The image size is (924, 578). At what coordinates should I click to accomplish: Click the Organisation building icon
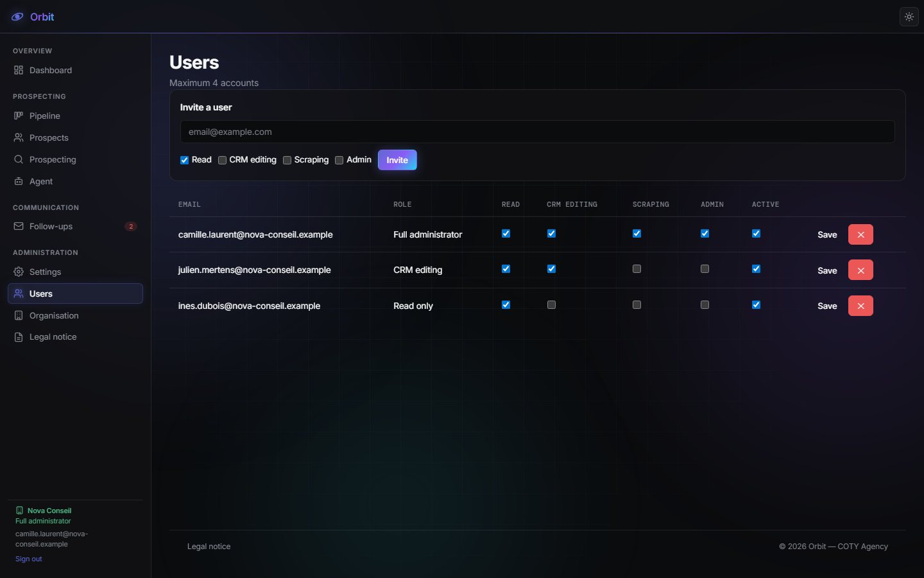click(19, 315)
